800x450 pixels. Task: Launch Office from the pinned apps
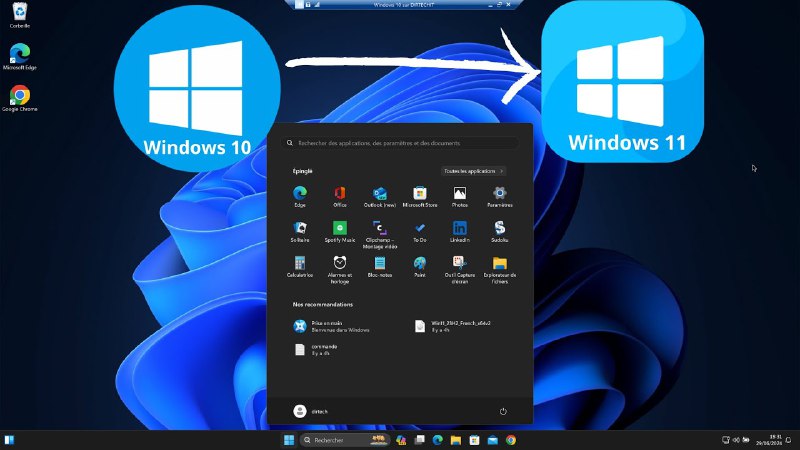(340, 196)
